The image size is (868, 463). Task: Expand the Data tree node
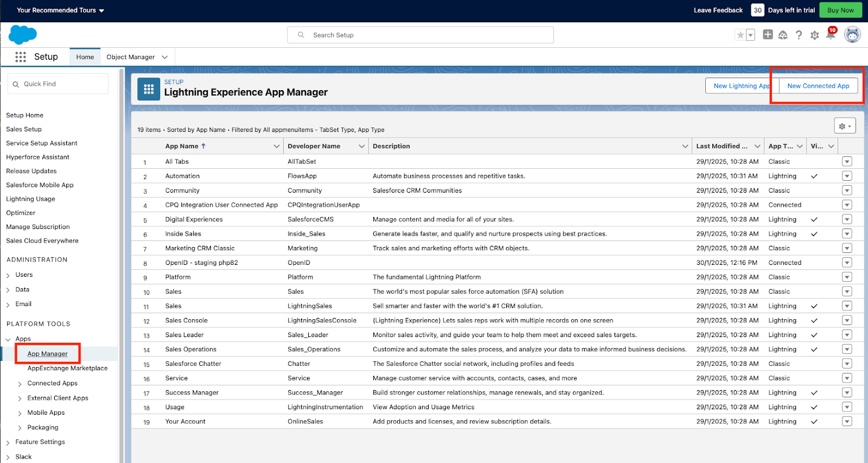coord(8,290)
